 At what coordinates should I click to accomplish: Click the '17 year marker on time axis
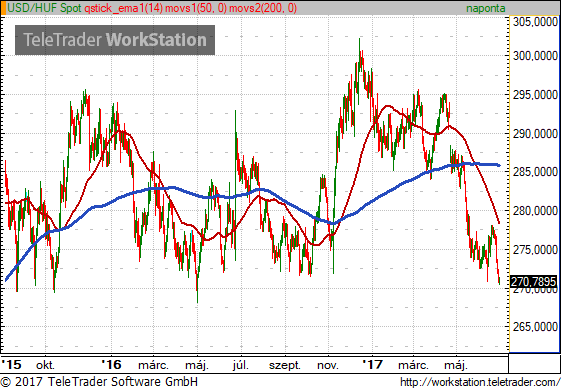(372, 365)
